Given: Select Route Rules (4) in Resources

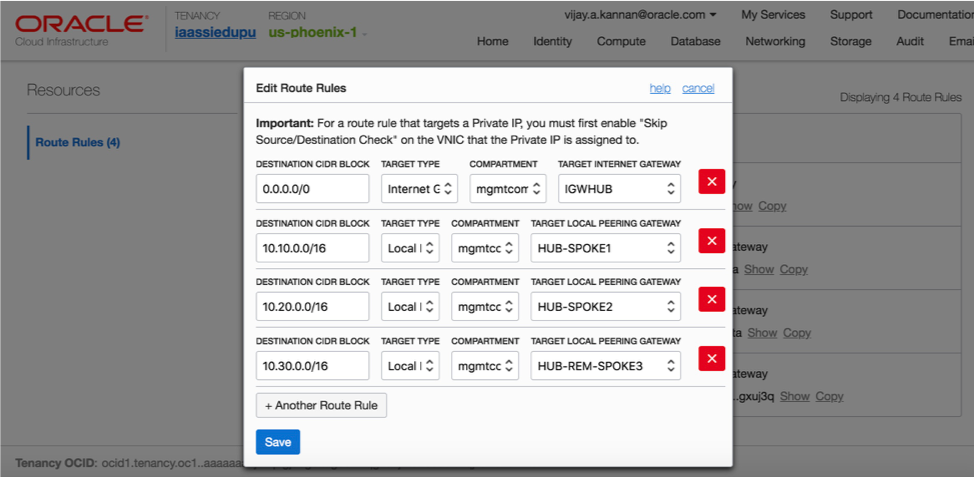Looking at the screenshot, I should coord(78,142).
